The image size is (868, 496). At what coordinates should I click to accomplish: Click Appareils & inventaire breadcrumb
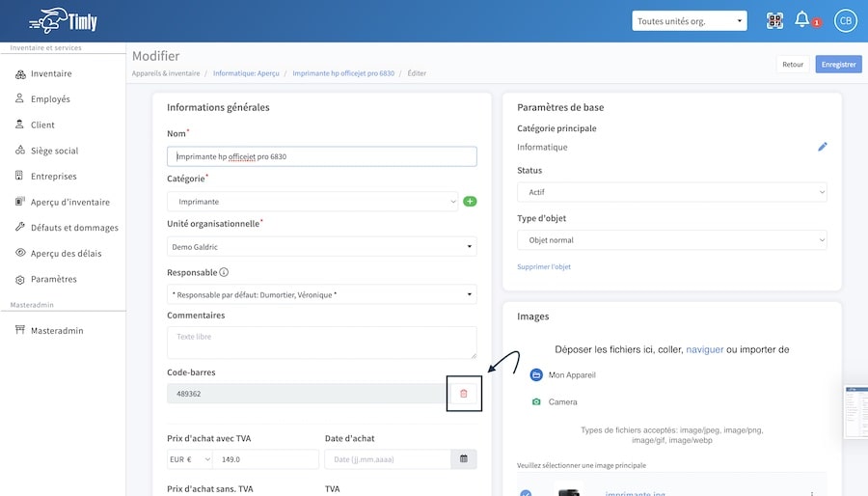(x=166, y=73)
